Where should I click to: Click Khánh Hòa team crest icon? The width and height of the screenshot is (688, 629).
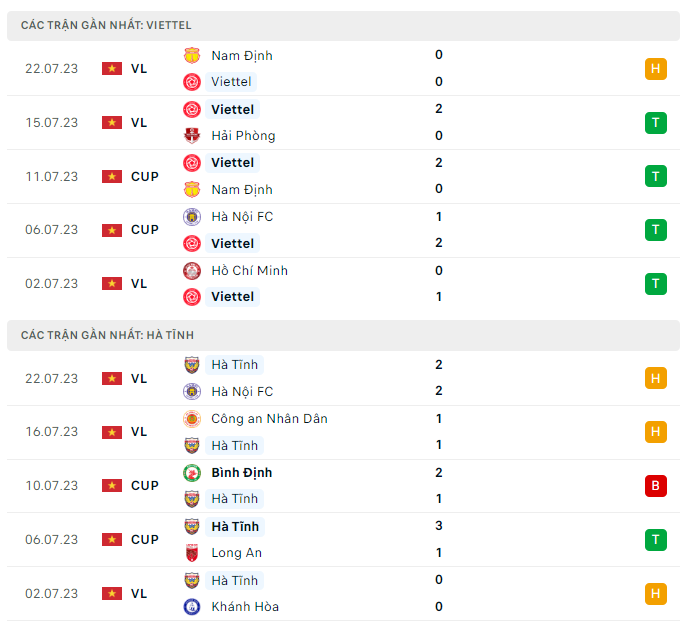(192, 607)
